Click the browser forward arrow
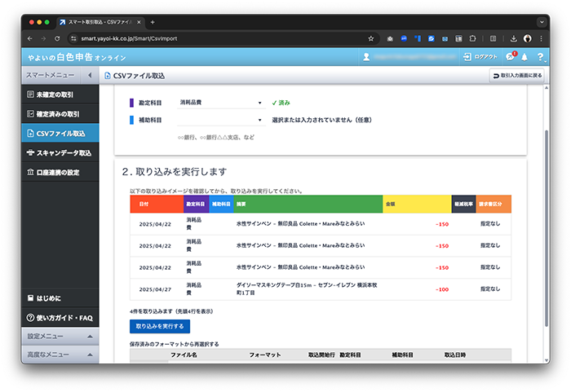 [43, 38]
